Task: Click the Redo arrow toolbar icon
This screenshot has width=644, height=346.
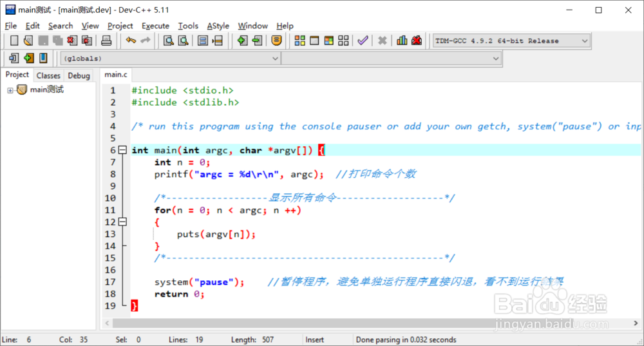Action: point(146,41)
